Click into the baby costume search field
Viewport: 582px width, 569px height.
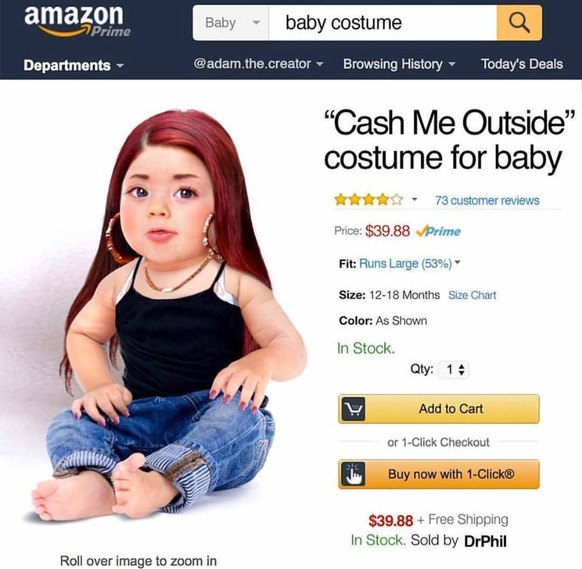382,23
